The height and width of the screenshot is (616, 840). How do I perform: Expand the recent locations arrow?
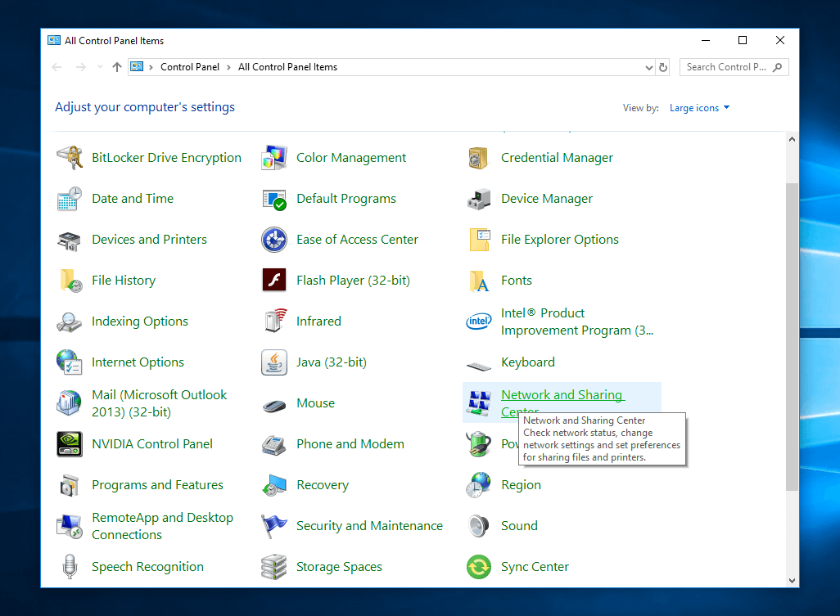pyautogui.click(x=100, y=67)
